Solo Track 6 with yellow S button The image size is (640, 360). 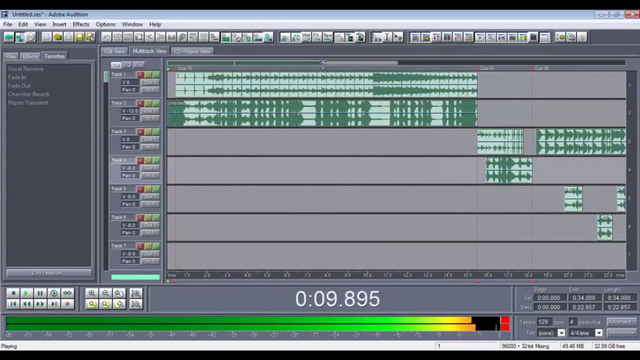tap(148, 218)
